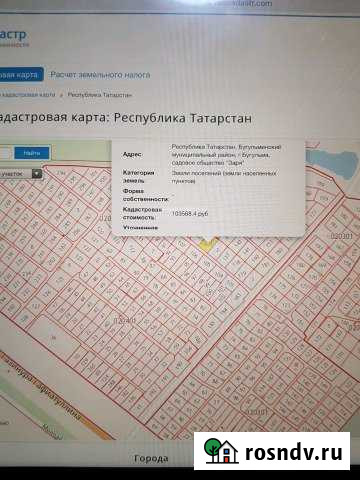Click the 020301 quarter label on map
This screenshot has width=360, height=480.
tap(342, 236)
